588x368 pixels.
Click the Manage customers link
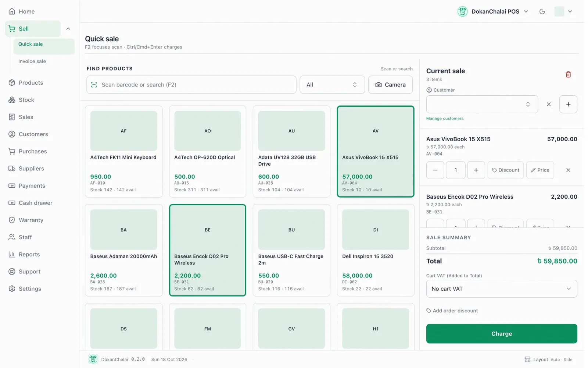(445, 118)
